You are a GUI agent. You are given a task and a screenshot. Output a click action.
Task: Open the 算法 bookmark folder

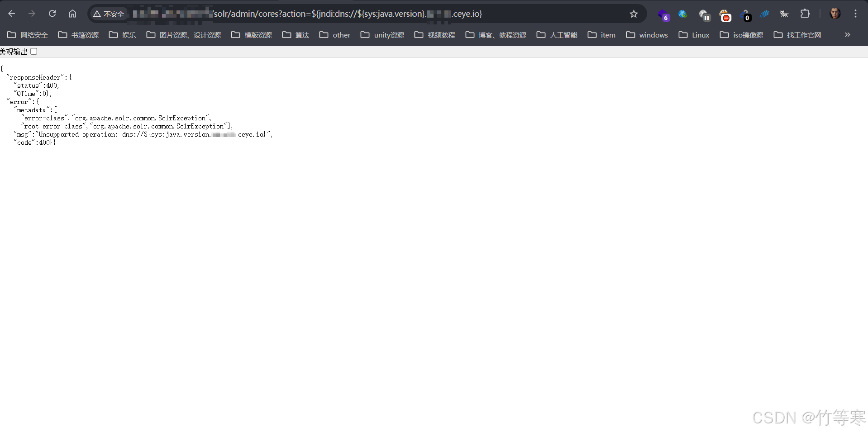pyautogui.click(x=296, y=35)
